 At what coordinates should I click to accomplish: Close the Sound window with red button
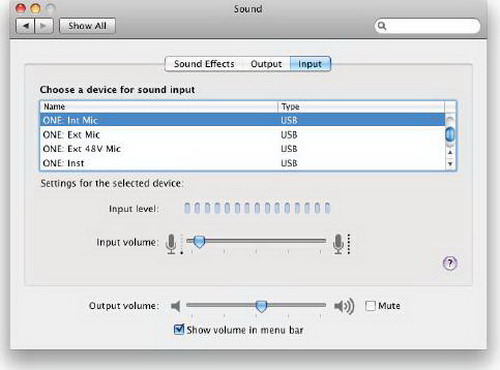(21, 8)
